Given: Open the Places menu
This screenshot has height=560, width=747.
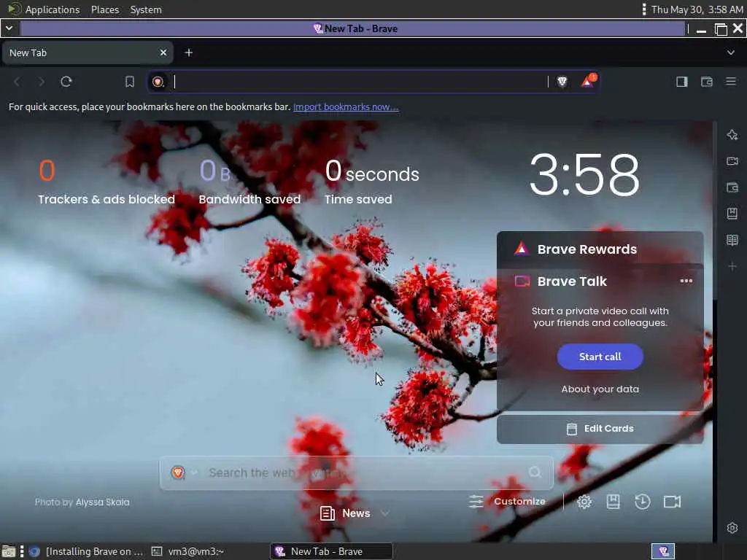Looking at the screenshot, I should click(105, 9).
